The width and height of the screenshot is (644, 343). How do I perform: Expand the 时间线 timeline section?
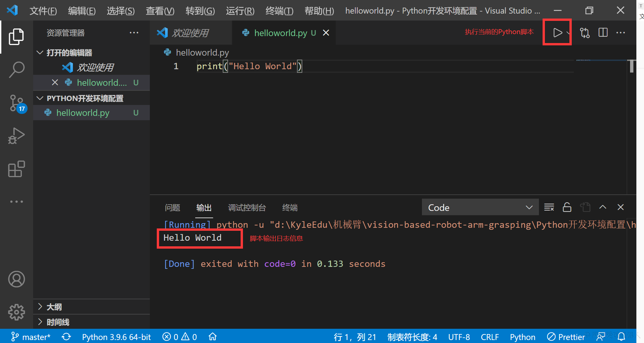[58, 322]
